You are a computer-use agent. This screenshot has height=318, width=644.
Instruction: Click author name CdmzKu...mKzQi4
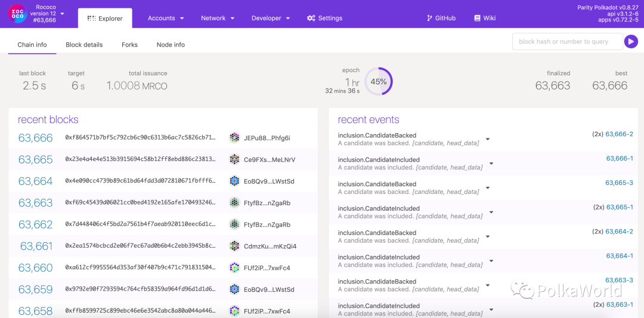(270, 246)
